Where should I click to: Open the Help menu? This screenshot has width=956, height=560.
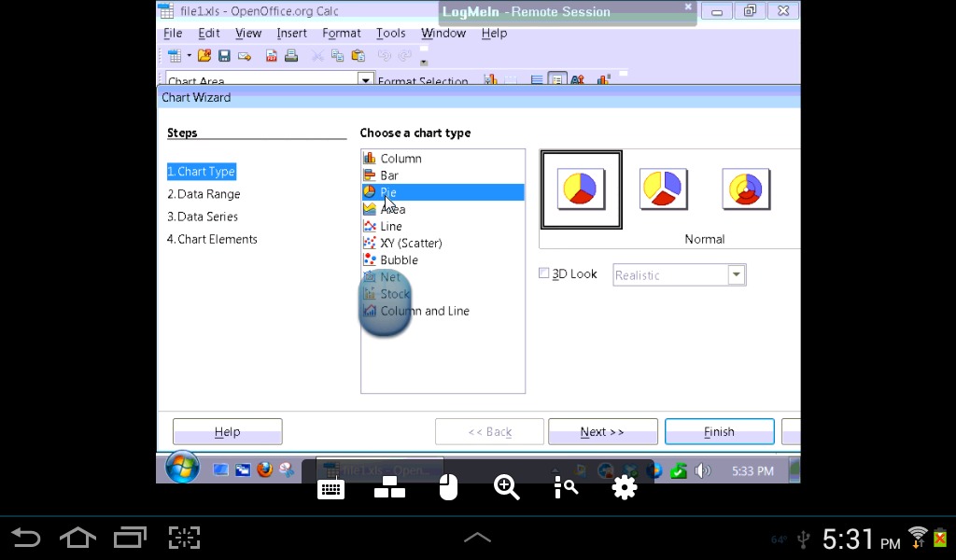[494, 33]
